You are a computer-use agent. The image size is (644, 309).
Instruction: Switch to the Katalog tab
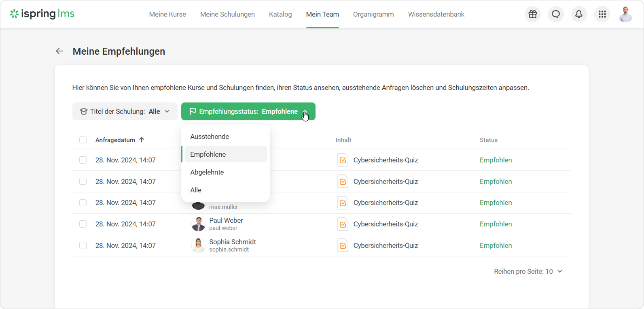point(280,14)
